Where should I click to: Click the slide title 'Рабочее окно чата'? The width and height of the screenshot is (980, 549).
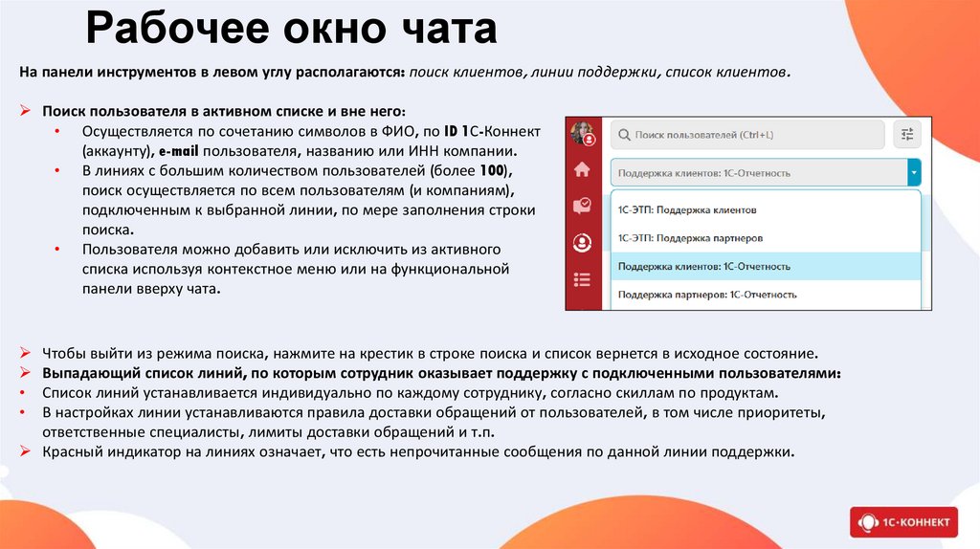(x=291, y=28)
